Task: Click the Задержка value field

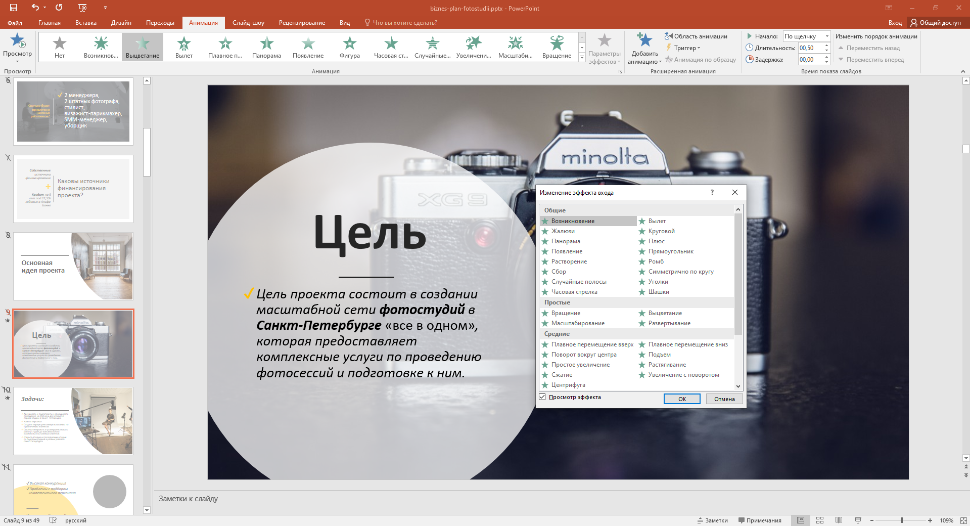Action: 810,59
